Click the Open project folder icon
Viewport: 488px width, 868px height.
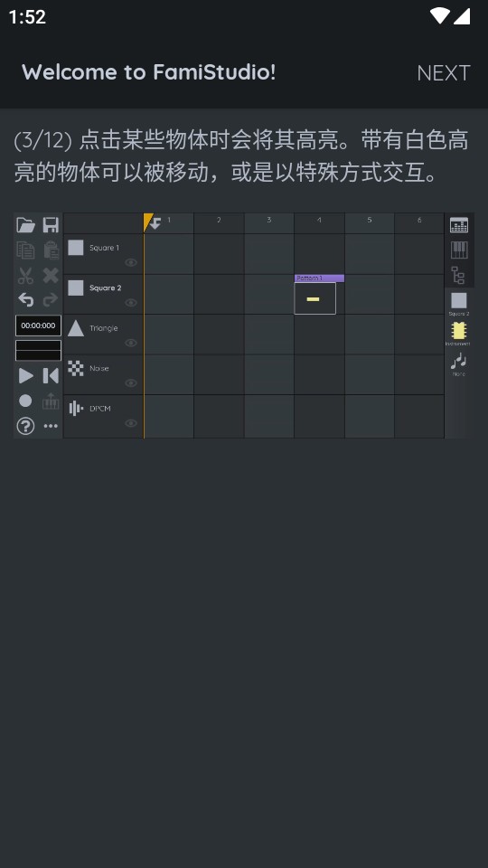[x=25, y=225]
